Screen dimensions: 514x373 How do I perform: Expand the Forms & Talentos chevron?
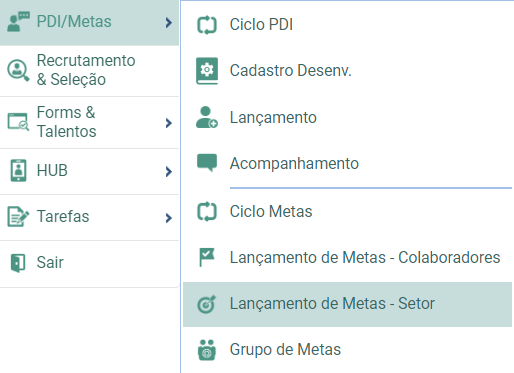tap(169, 123)
